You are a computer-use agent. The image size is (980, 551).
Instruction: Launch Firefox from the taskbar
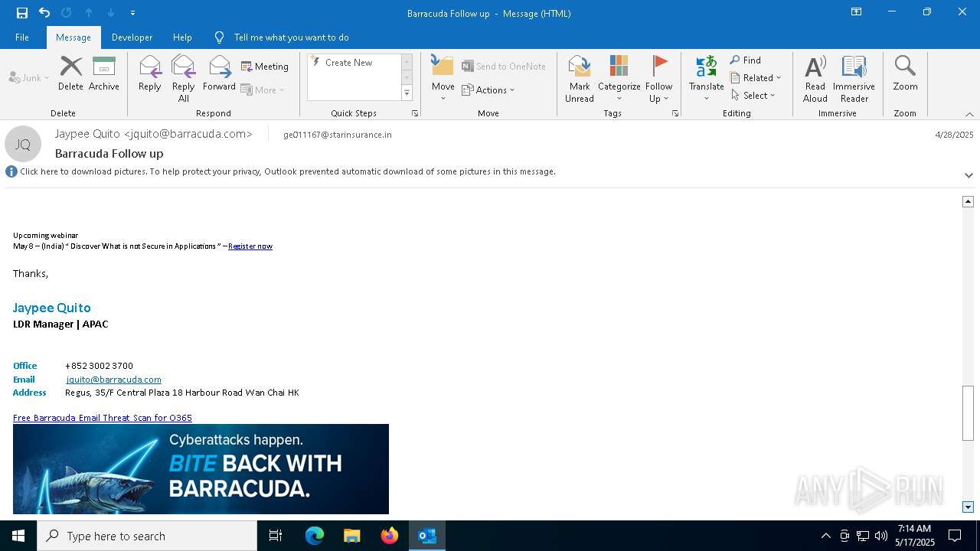[390, 536]
